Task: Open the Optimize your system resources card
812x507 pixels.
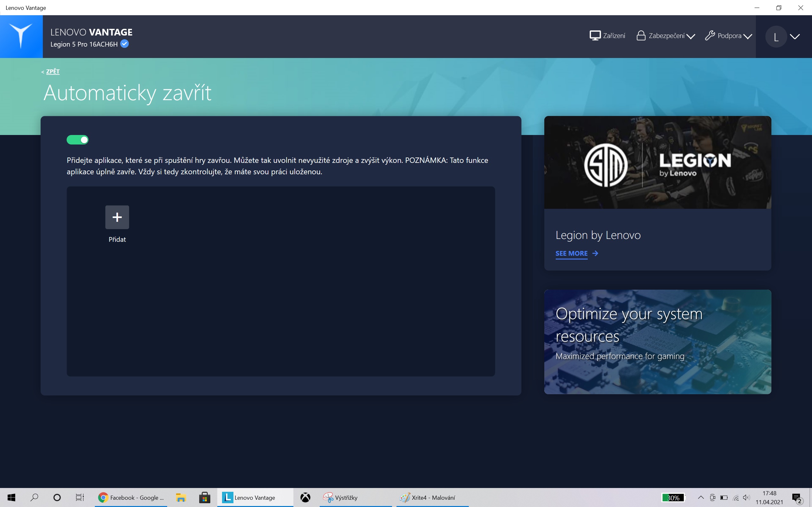Action: click(x=657, y=342)
